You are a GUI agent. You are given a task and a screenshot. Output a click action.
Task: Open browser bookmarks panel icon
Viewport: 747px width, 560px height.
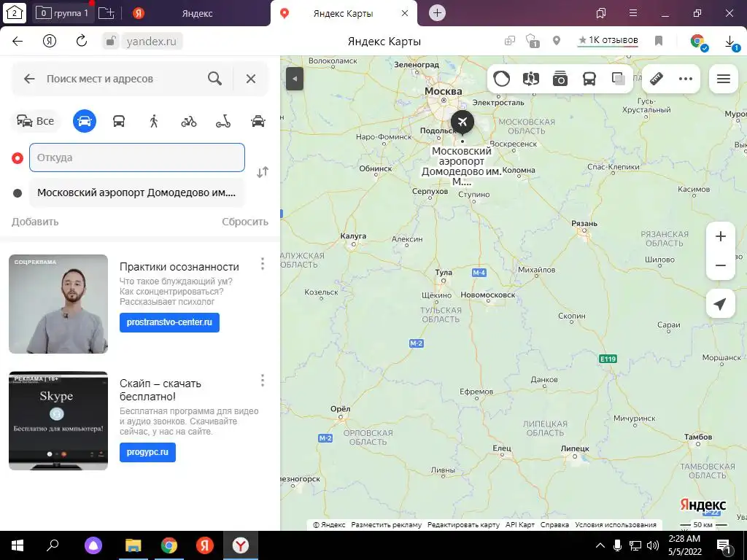(x=601, y=13)
